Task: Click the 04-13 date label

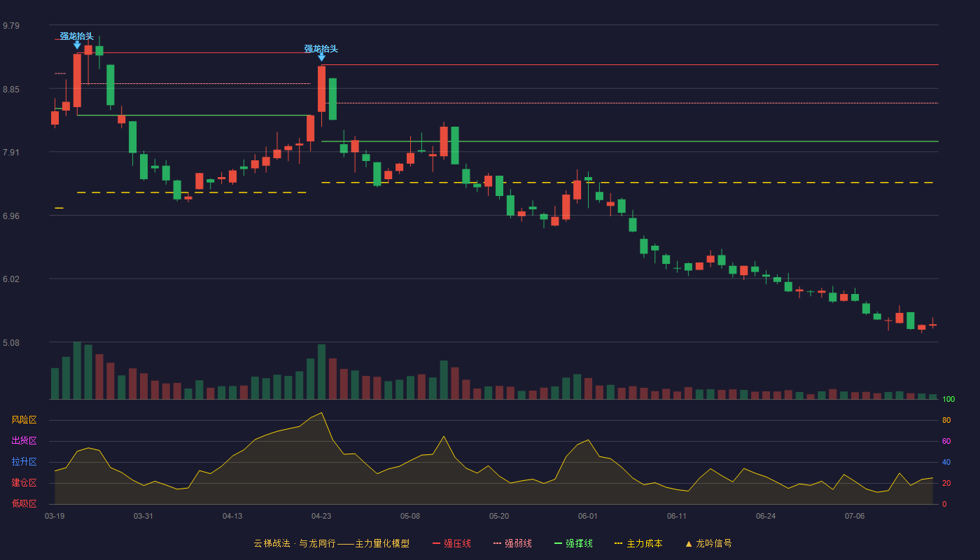Action: (x=232, y=516)
